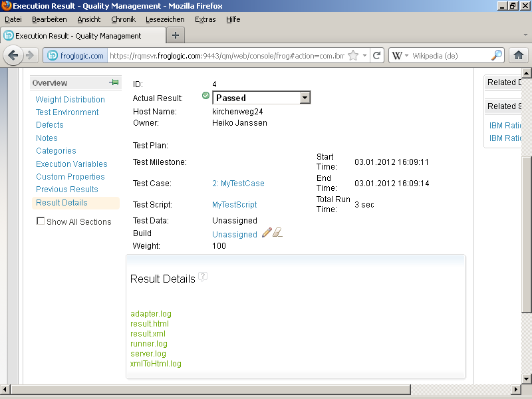Screen dimensions: 532x399
Task: Bookmark this page with the star icon
Action: click(353, 56)
